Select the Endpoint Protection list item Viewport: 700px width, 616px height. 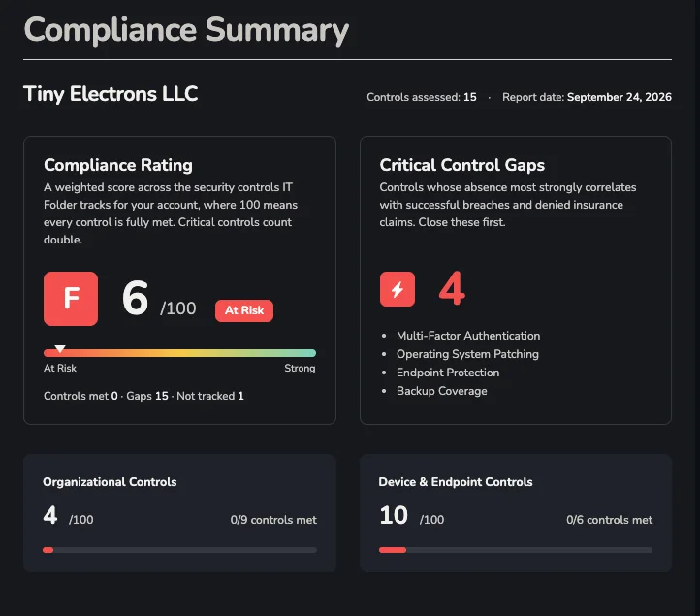pos(448,373)
